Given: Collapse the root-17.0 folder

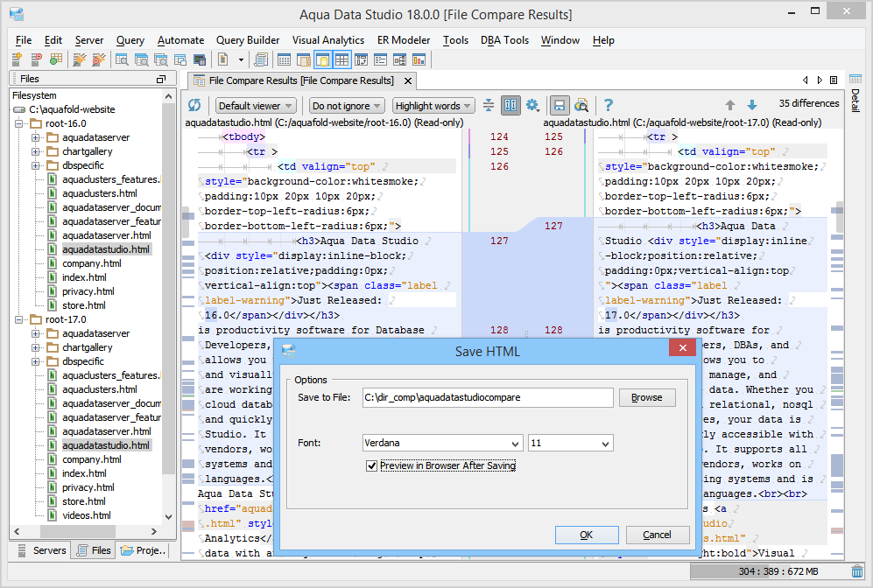Looking at the screenshot, I should click(x=18, y=319).
